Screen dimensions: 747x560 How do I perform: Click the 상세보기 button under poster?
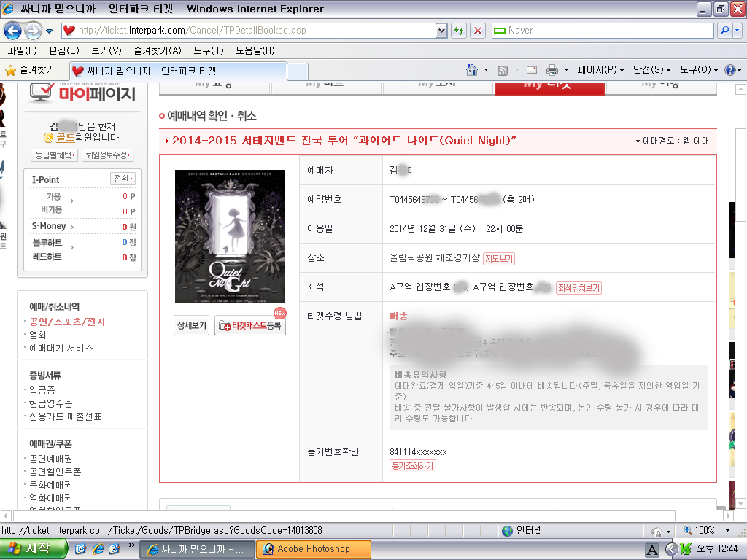[191, 326]
